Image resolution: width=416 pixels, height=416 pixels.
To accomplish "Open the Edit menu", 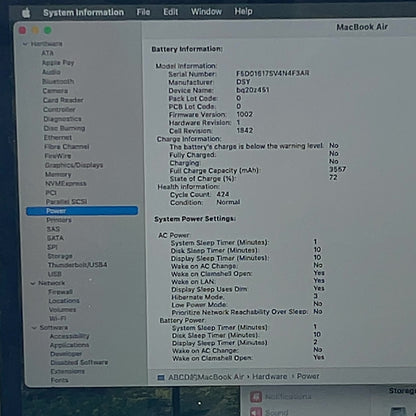I will coord(170,12).
